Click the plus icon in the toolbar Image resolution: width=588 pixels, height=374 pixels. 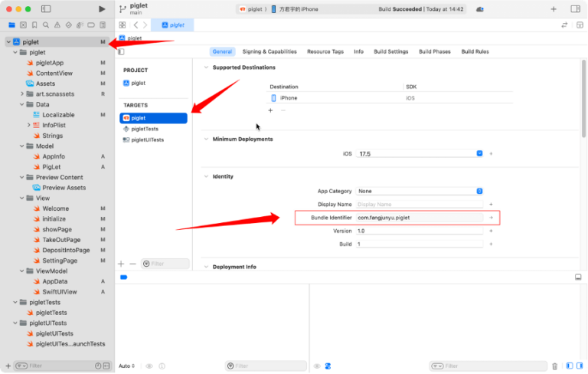click(554, 9)
